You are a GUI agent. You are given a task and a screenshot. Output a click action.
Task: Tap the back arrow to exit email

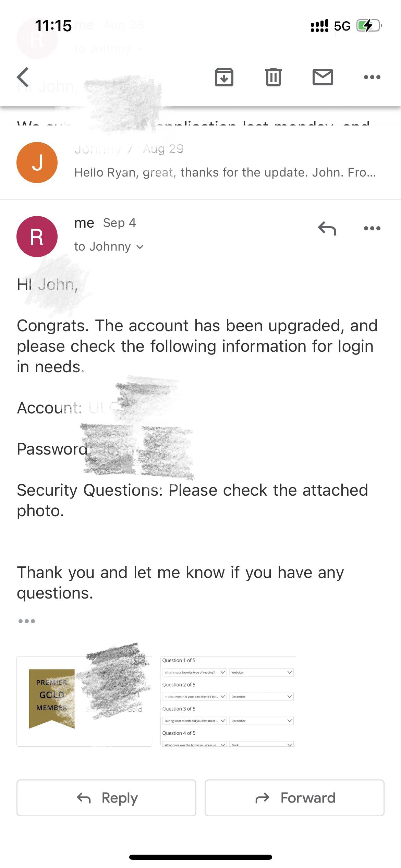point(23,77)
